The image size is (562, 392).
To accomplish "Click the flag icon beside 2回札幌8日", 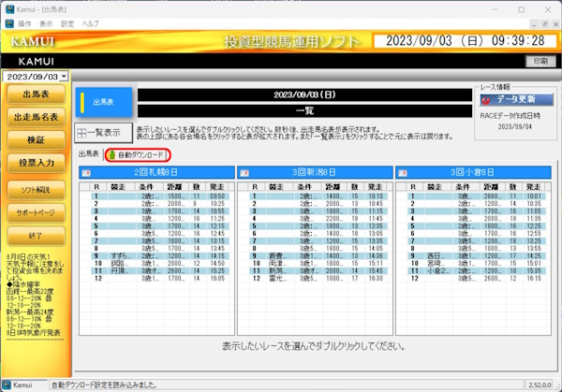I will (86, 173).
